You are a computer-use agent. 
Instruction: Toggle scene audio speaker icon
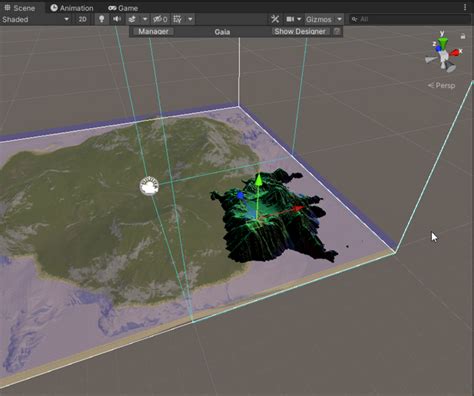point(117,19)
